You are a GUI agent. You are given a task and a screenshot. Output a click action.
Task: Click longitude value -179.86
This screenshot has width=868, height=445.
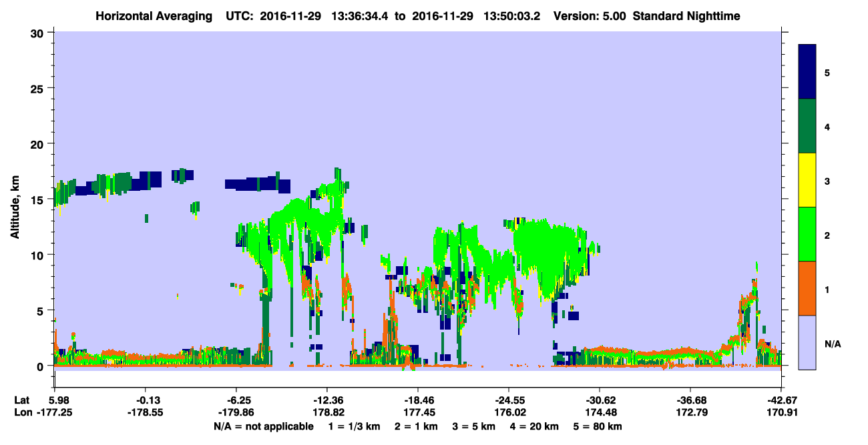237,412
